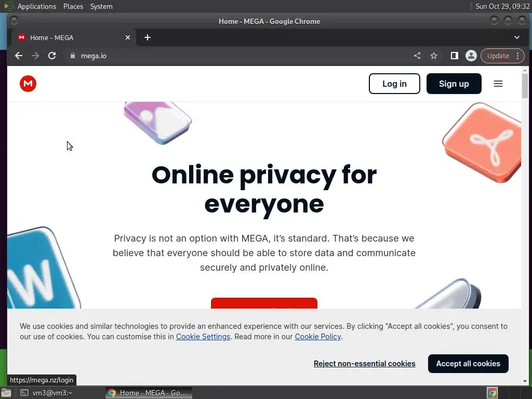Click the Chrome icon in system tray
Image resolution: width=532 pixels, height=399 pixels.
(x=493, y=393)
